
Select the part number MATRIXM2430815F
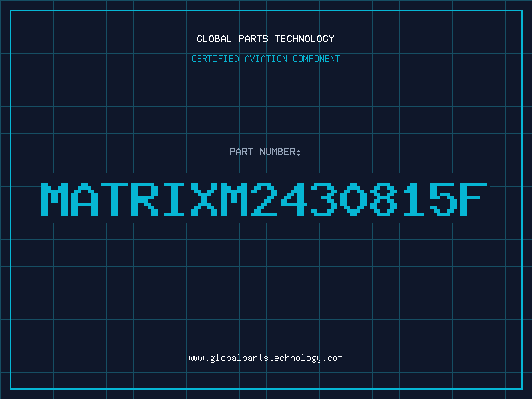(264, 199)
